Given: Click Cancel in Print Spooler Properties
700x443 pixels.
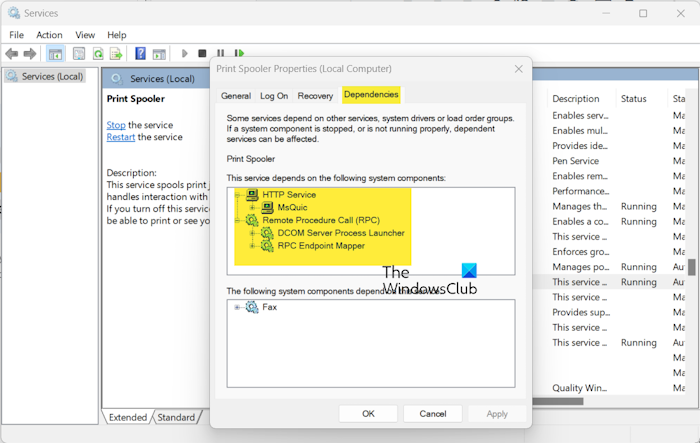Looking at the screenshot, I should (433, 414).
